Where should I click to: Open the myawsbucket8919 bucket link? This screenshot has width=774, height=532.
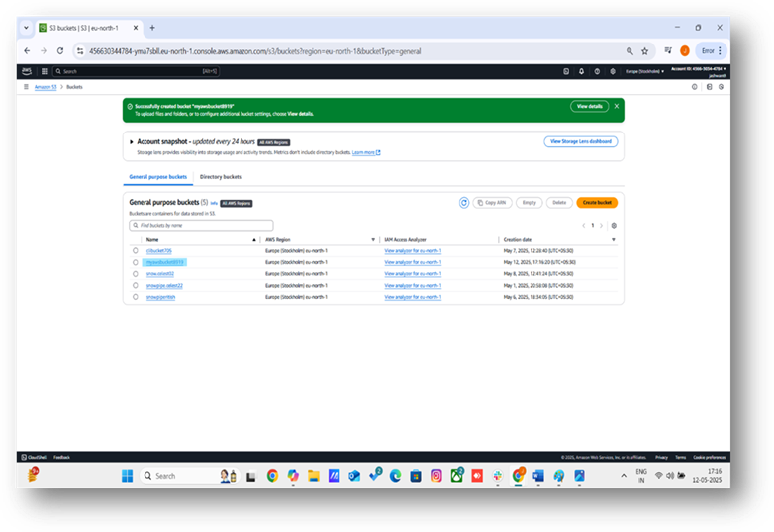coord(165,262)
